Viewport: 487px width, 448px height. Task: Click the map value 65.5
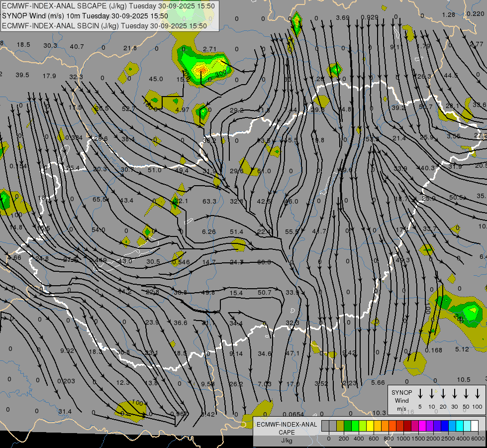point(99,199)
